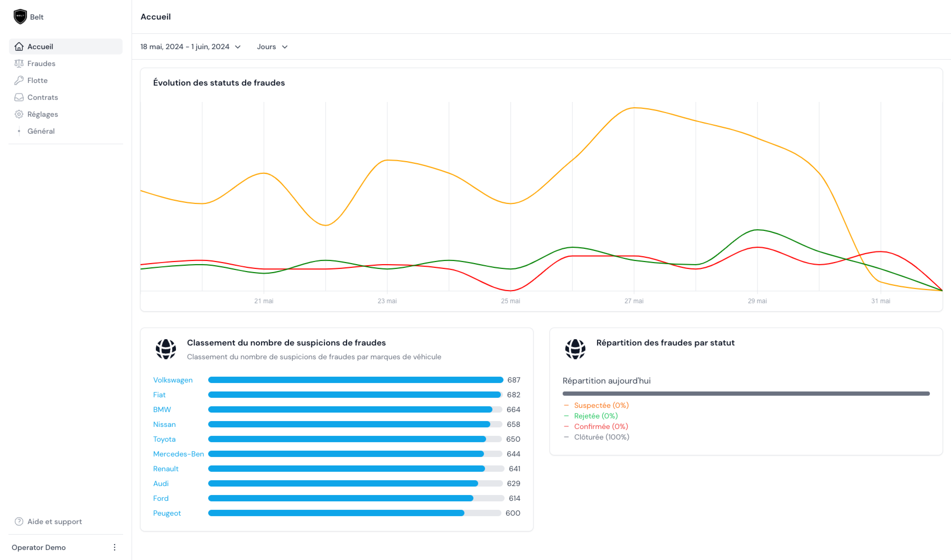951x560 pixels.
Task: Click the Ford brand link
Action: 161,498
